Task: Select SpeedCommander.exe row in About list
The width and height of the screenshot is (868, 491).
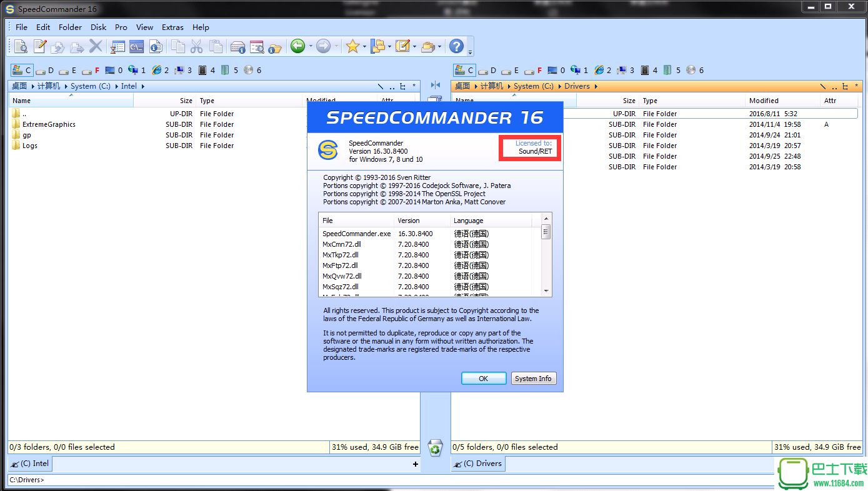Action: [x=430, y=234]
